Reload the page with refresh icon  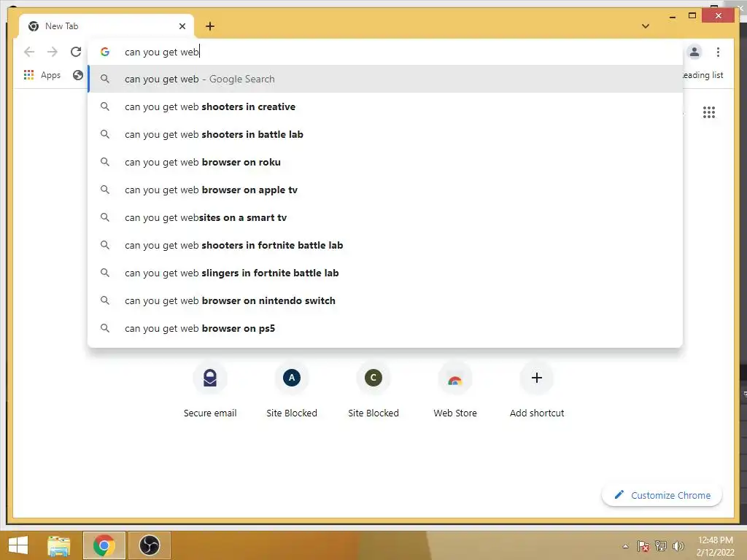(76, 52)
